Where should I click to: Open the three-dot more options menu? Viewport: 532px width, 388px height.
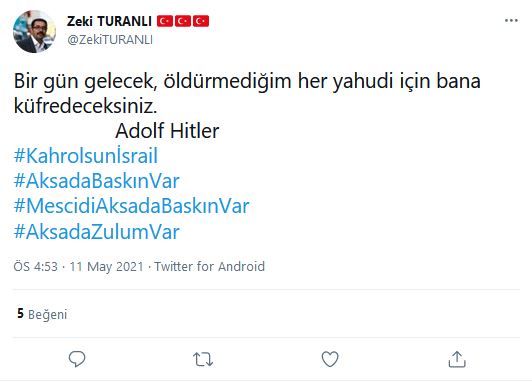tap(511, 21)
